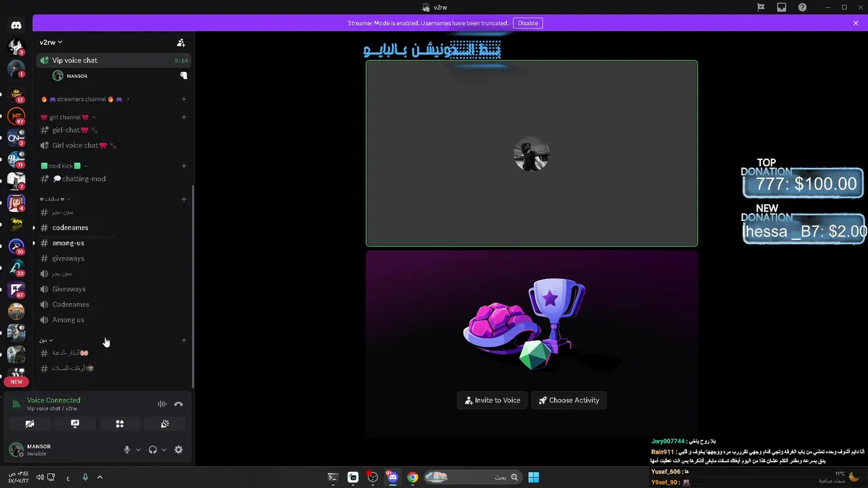The image size is (868, 488).
Task: Click Voice Connected status text
Action: (x=54, y=401)
